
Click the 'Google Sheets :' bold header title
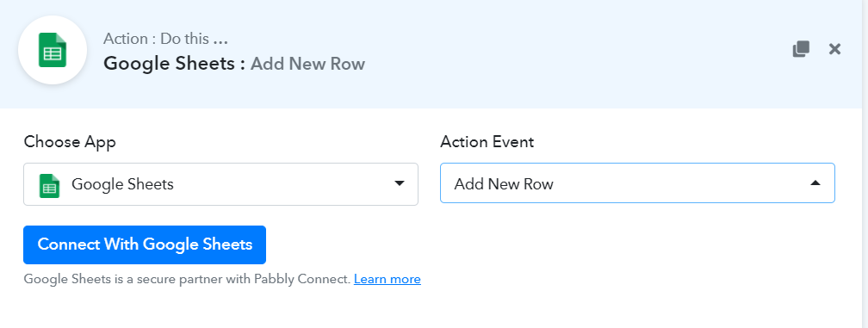pyautogui.click(x=174, y=63)
